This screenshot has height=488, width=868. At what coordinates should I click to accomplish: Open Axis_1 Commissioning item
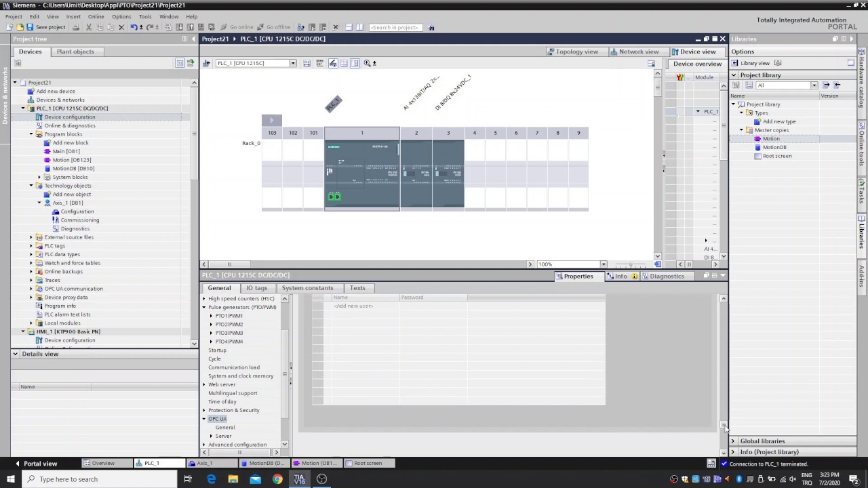(x=79, y=220)
